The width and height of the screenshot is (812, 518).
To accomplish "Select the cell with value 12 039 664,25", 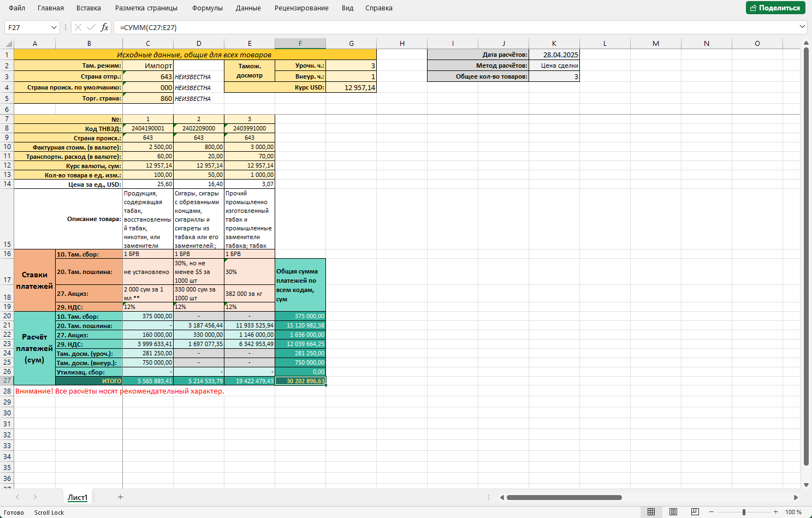I will pyautogui.click(x=300, y=344).
